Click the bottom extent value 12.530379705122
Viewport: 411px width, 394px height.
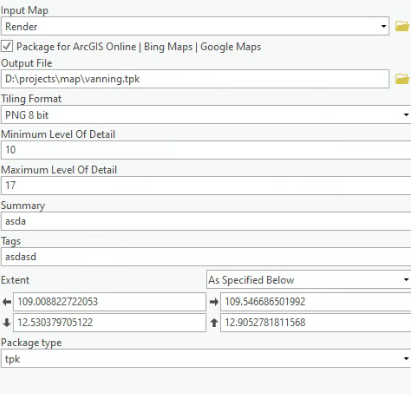click(109, 322)
